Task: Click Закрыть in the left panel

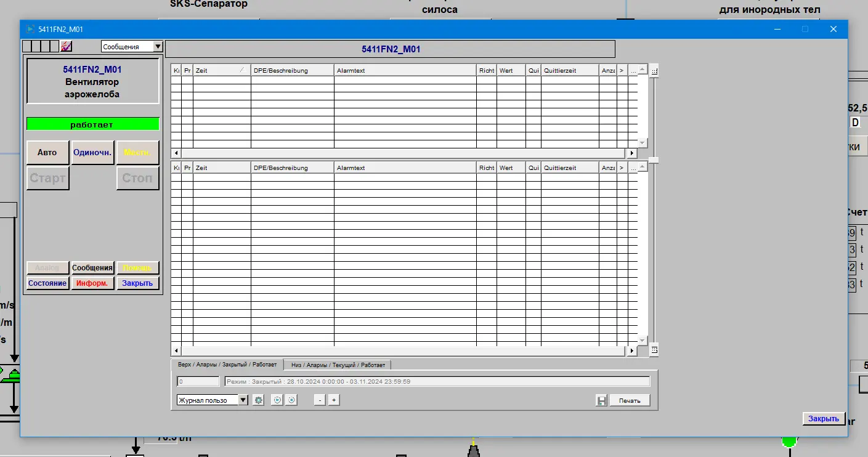Action: point(137,283)
